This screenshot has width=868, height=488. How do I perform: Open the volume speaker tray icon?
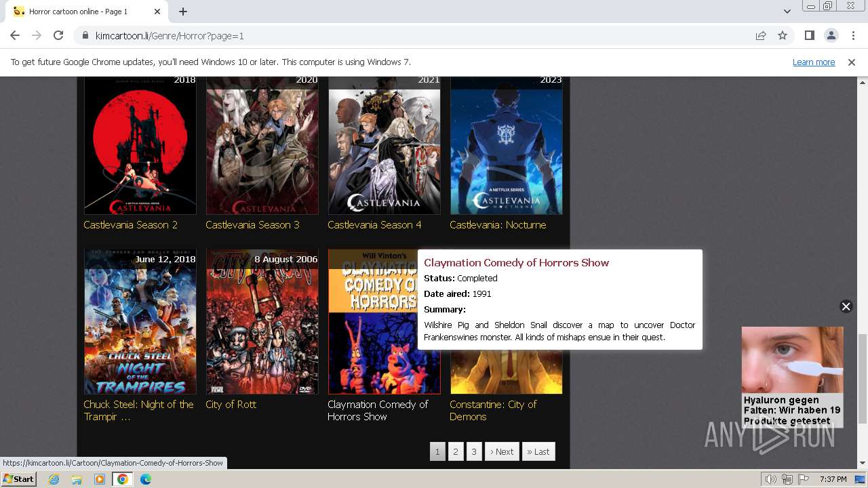[771, 479]
